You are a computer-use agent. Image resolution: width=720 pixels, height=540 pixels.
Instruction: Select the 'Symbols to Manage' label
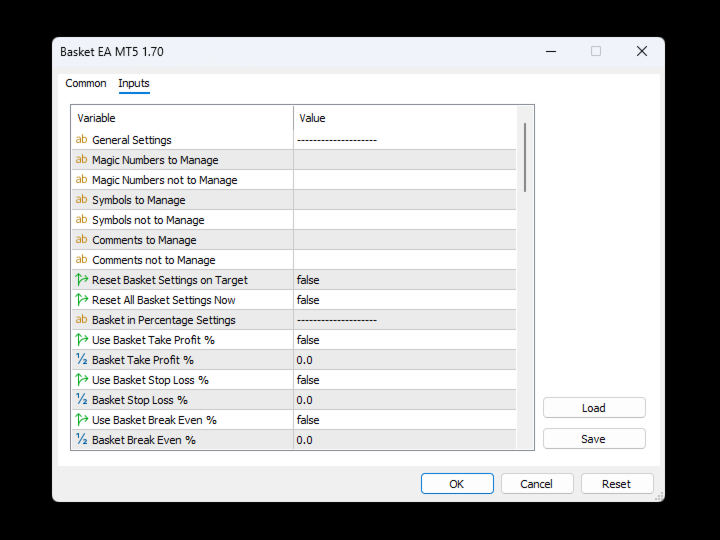pos(139,200)
